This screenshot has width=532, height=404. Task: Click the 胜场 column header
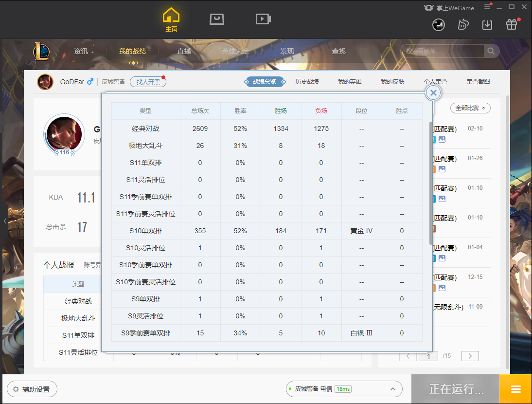(x=281, y=111)
